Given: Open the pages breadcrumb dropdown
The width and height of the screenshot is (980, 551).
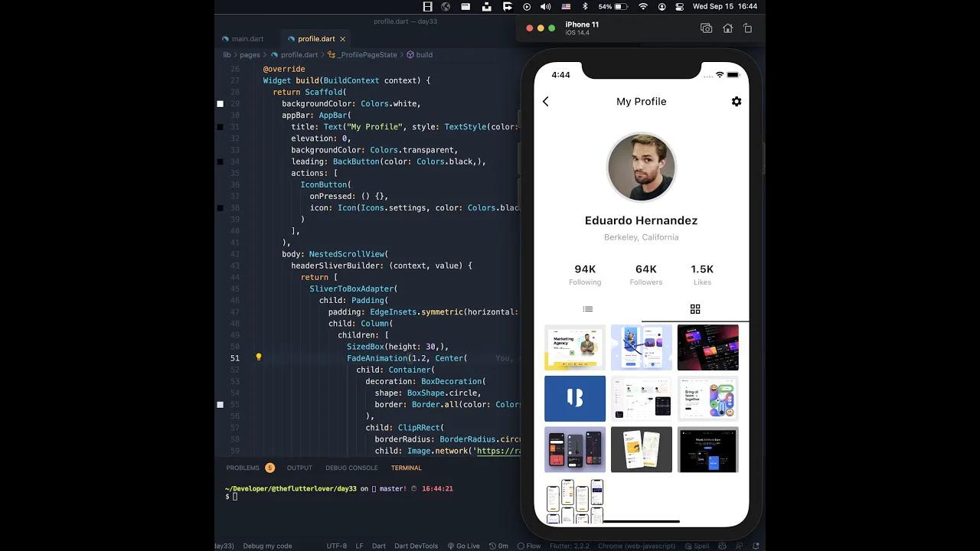Looking at the screenshot, I should (250, 54).
